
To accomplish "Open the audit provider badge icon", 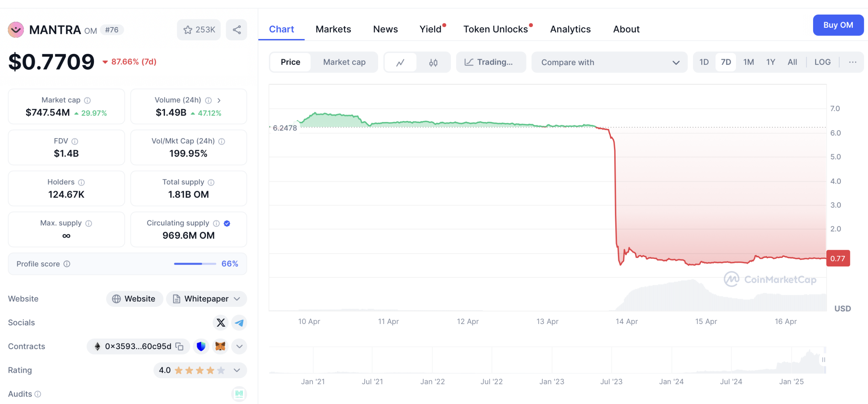I will coord(239,394).
